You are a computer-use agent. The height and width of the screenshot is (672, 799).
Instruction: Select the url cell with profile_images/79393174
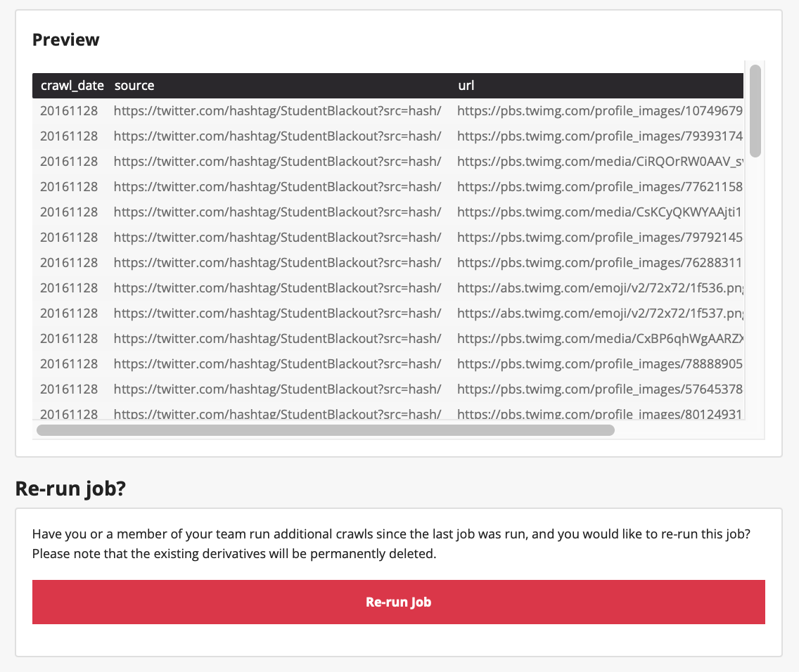pyautogui.click(x=599, y=136)
